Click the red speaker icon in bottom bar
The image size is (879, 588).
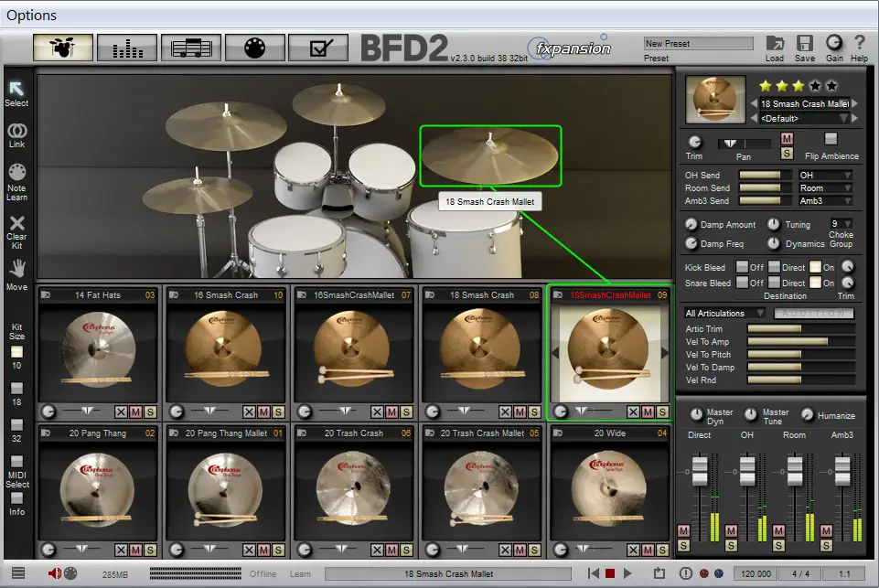[x=54, y=573]
